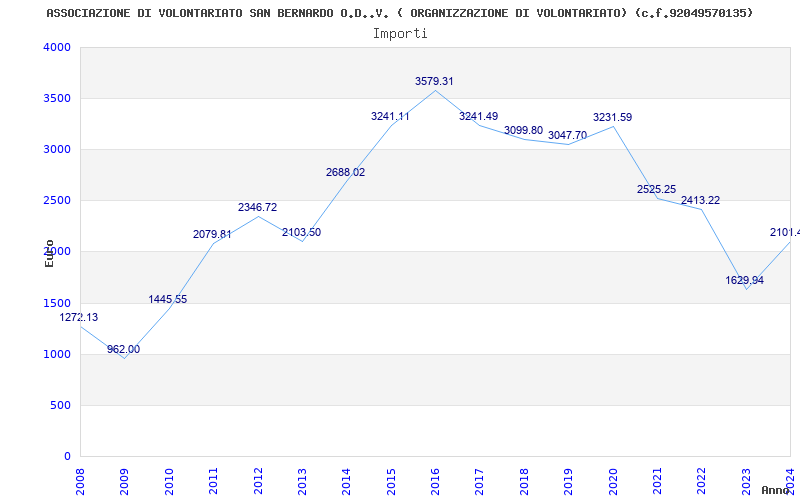Click the x-axis year 2018

click(524, 482)
